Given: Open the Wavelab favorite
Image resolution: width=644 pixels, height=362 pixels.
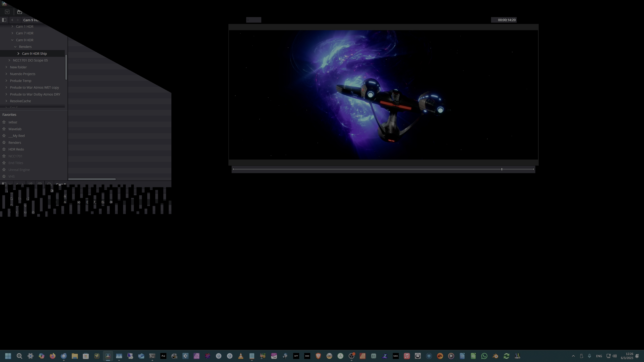Looking at the screenshot, I should 15,129.
